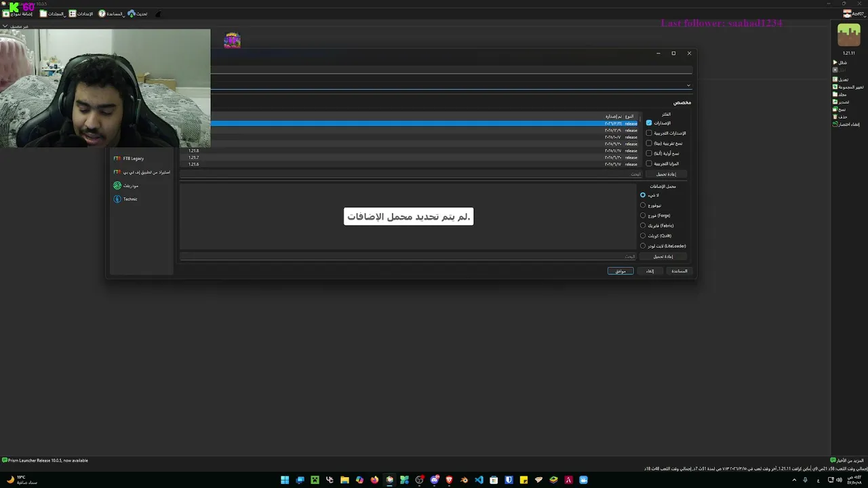Enable the Snapshots (الإصدارات التجريبية) filter checkbox
The height and width of the screenshot is (488, 868).
649,134
